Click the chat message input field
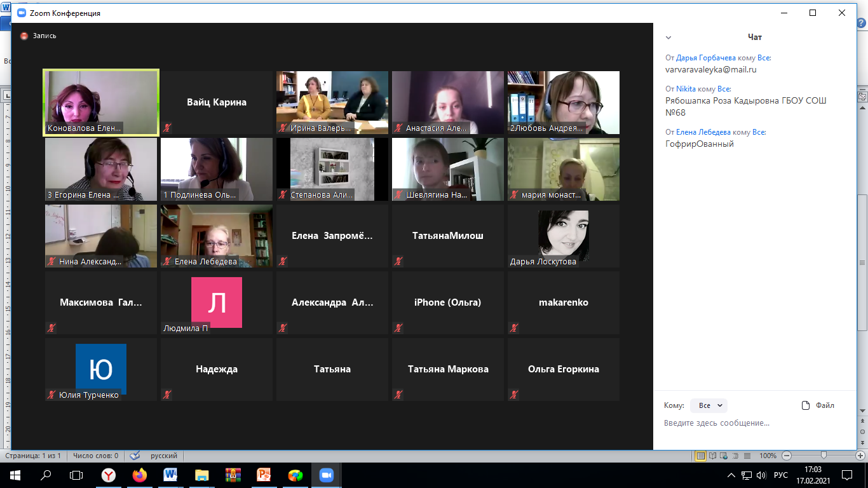Image resolution: width=868 pixels, height=488 pixels. coord(754,423)
